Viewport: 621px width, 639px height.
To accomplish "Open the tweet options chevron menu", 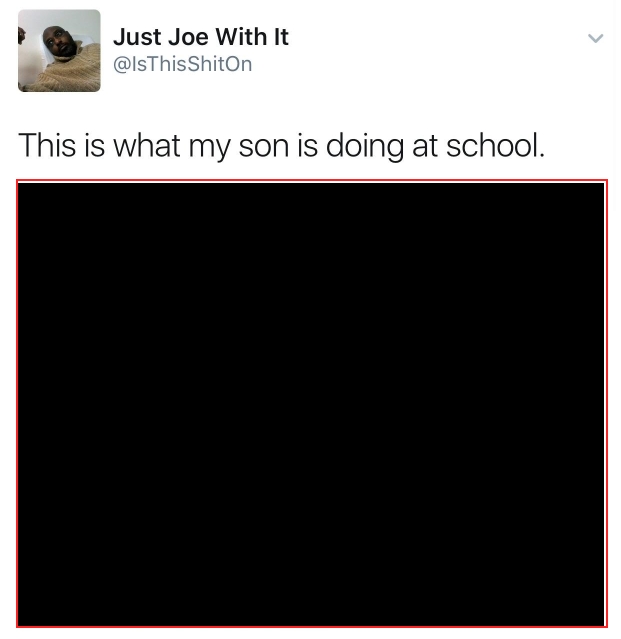I will [x=595, y=38].
